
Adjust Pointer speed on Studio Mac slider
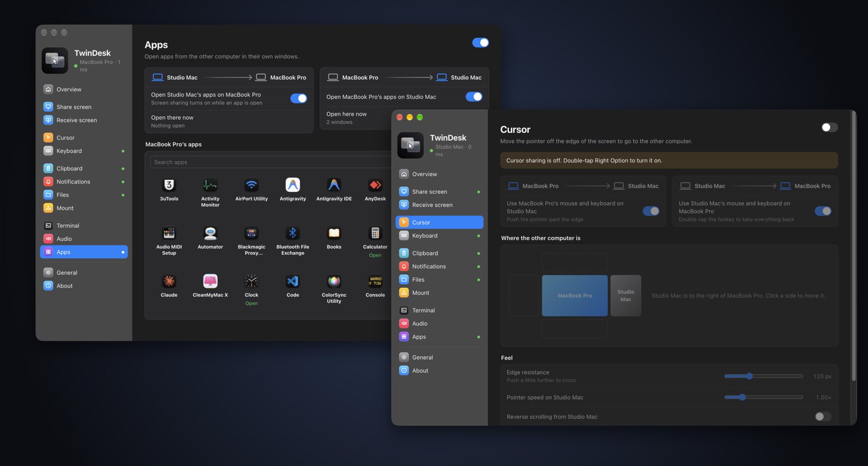[x=763, y=397]
